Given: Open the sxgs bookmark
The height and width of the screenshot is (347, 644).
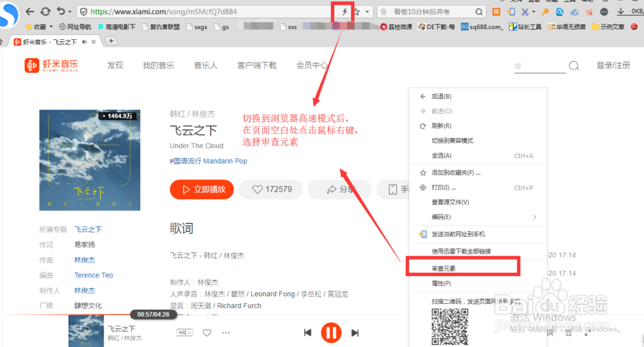Looking at the screenshot, I should click(x=196, y=26).
